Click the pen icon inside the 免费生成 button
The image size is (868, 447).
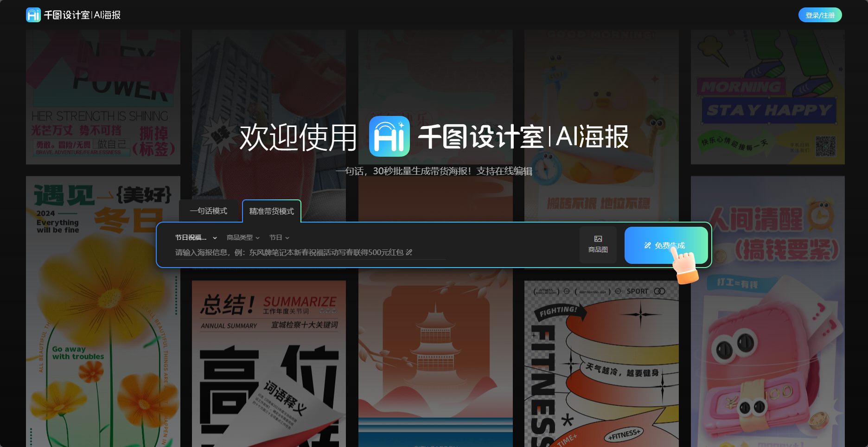pyautogui.click(x=648, y=246)
